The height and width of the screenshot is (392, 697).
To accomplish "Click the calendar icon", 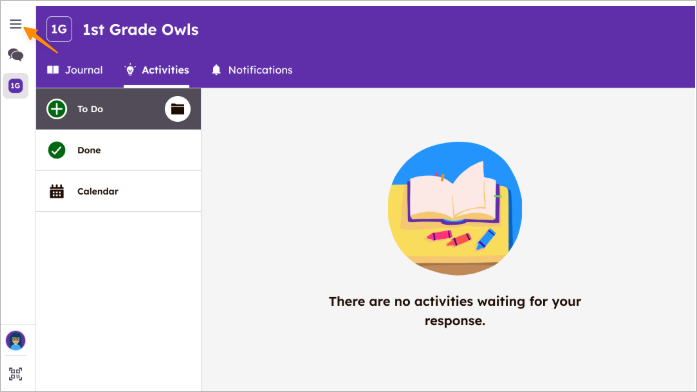I will [x=56, y=192].
